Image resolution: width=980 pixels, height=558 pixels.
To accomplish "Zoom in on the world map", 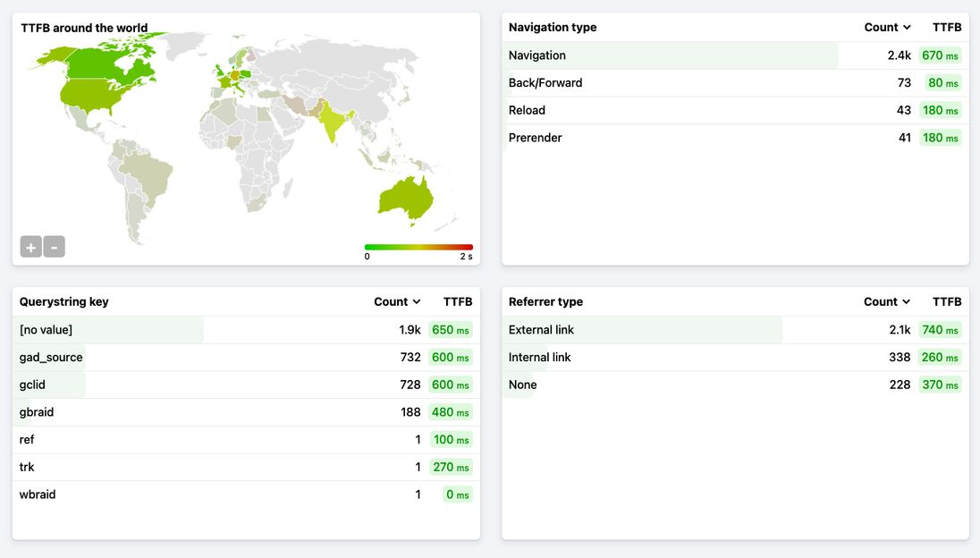I will (x=31, y=247).
